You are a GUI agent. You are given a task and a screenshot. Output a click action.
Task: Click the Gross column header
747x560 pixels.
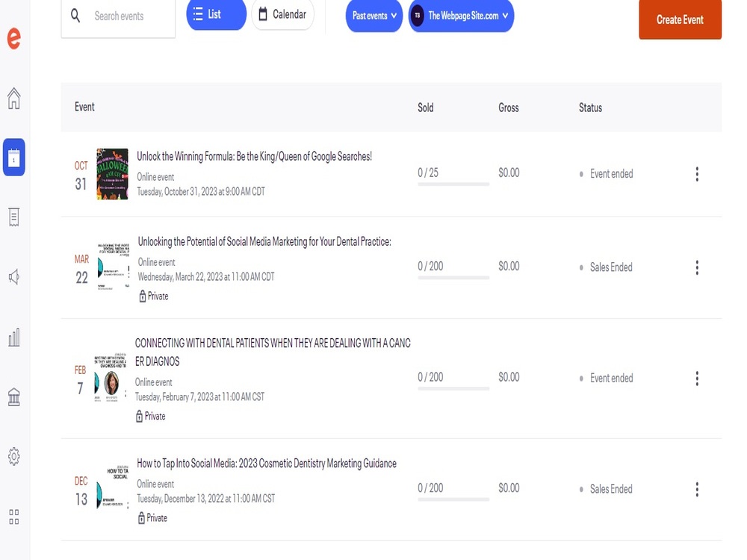coord(508,108)
